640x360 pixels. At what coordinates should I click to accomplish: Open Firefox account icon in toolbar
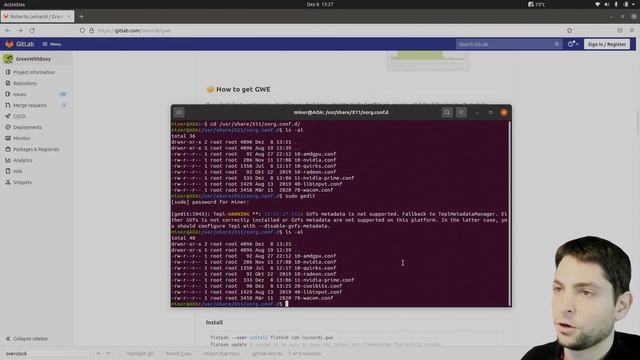coord(620,30)
